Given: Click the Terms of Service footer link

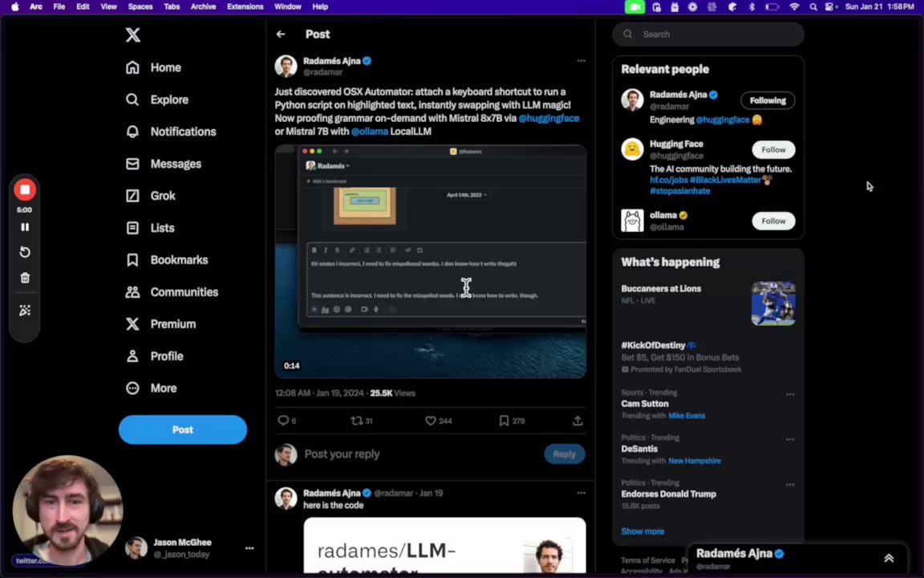Looking at the screenshot, I should (647, 560).
